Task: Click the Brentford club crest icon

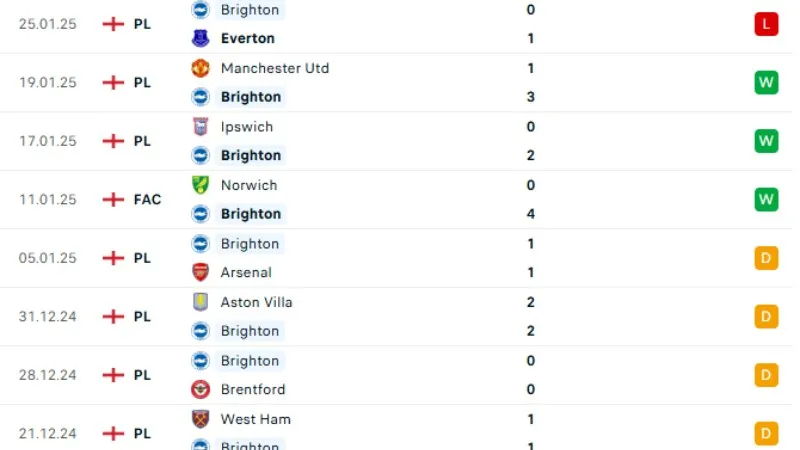Action: pyautogui.click(x=200, y=389)
